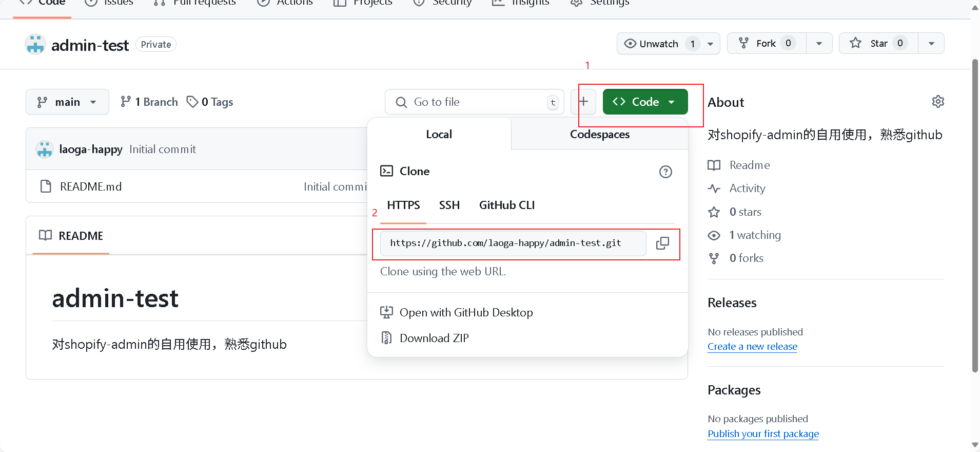Click the watching eye icon in About

coord(714,235)
